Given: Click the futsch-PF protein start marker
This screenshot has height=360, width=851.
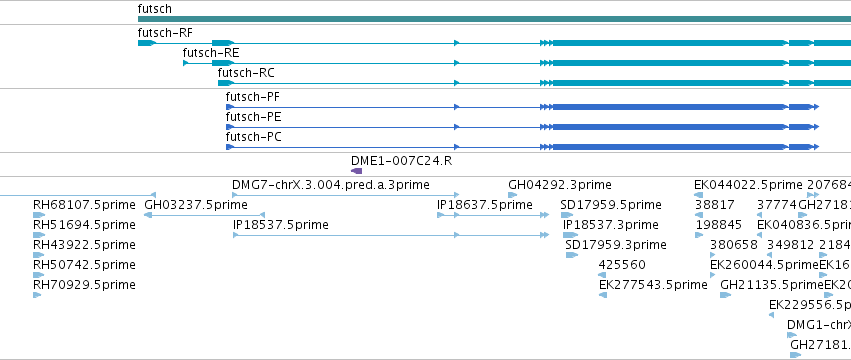Looking at the screenshot, I should (x=230, y=107).
